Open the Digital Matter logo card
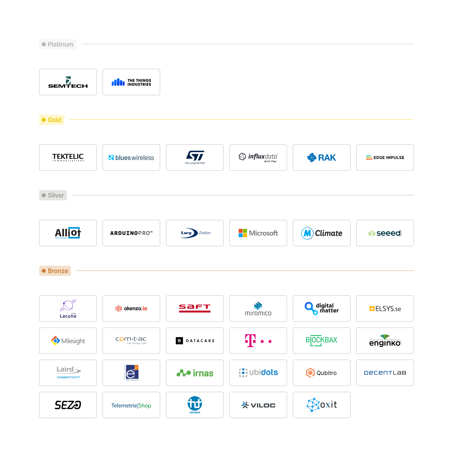This screenshot has width=470, height=476. [322, 308]
